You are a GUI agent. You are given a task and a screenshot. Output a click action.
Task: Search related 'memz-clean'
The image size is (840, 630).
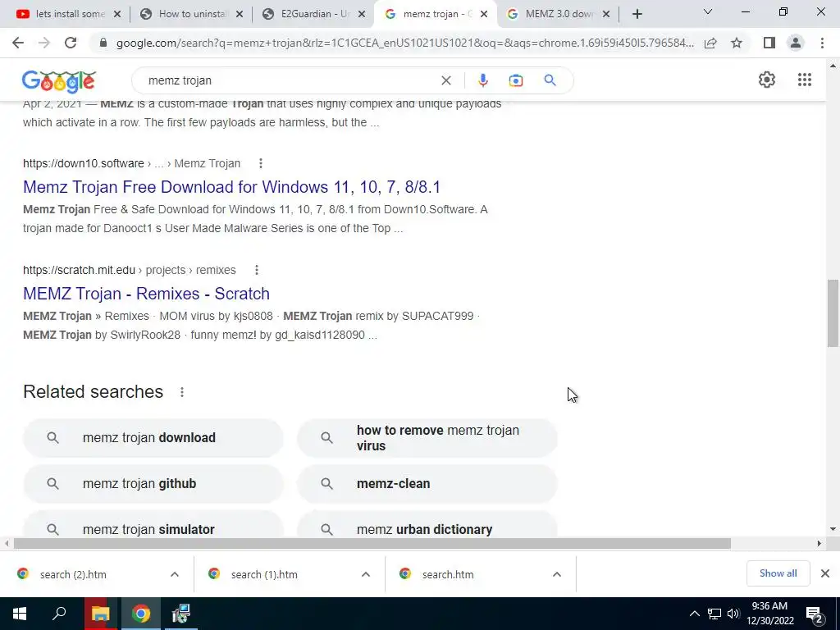click(x=427, y=484)
